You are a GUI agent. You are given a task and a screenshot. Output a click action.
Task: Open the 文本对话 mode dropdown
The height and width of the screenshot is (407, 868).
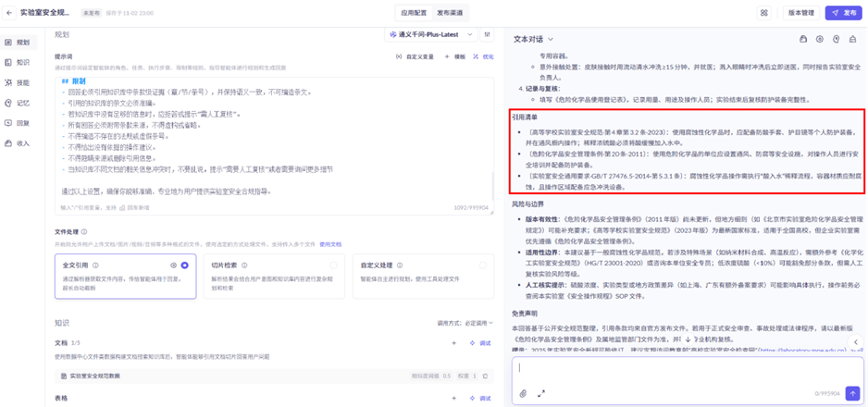tap(534, 39)
